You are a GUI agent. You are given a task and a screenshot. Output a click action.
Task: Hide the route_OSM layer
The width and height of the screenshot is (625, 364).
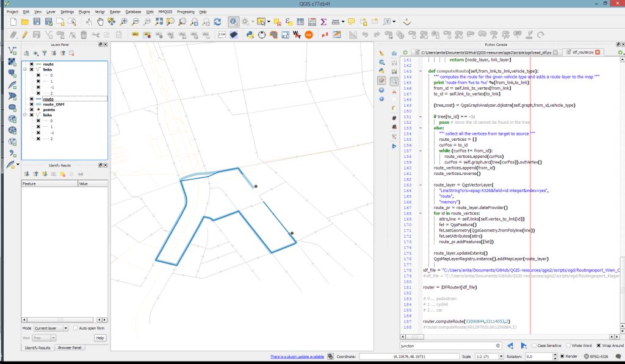point(32,104)
